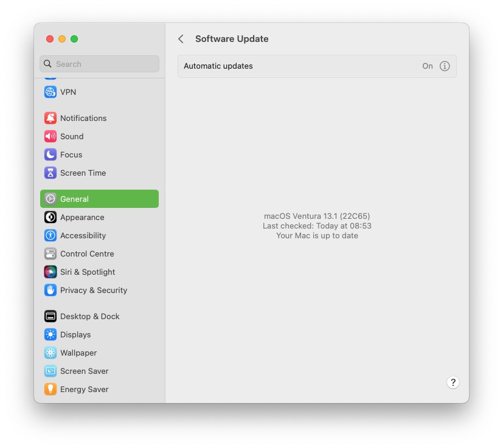
Task: Open Control Centre settings label
Action: coord(87,253)
